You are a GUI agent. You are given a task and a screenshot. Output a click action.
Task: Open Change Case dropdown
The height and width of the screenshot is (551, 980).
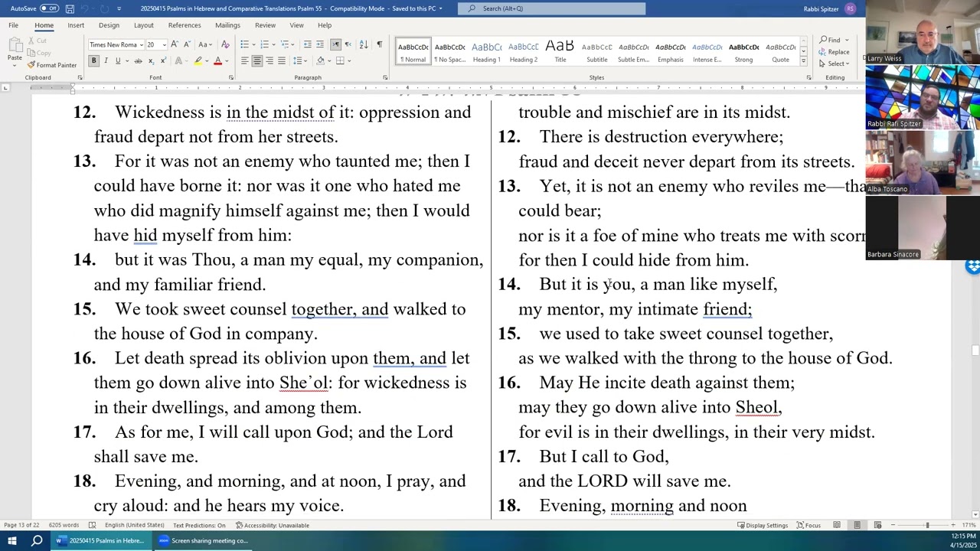(x=205, y=44)
